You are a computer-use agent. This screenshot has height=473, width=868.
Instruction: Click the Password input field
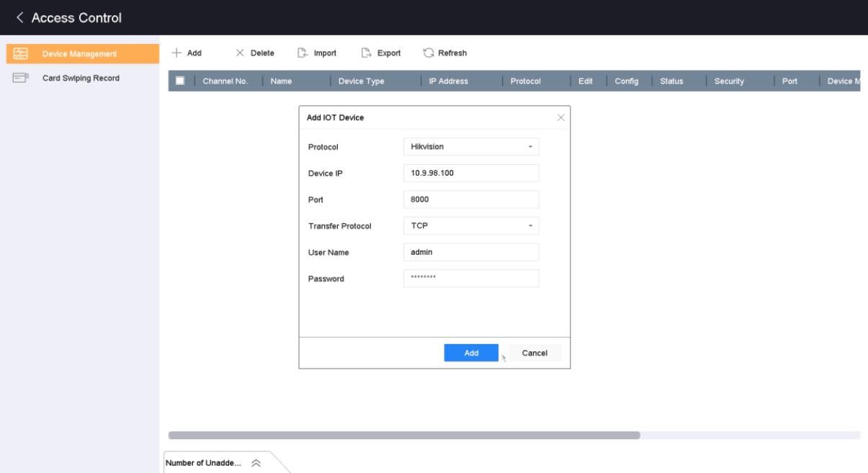tap(470, 279)
